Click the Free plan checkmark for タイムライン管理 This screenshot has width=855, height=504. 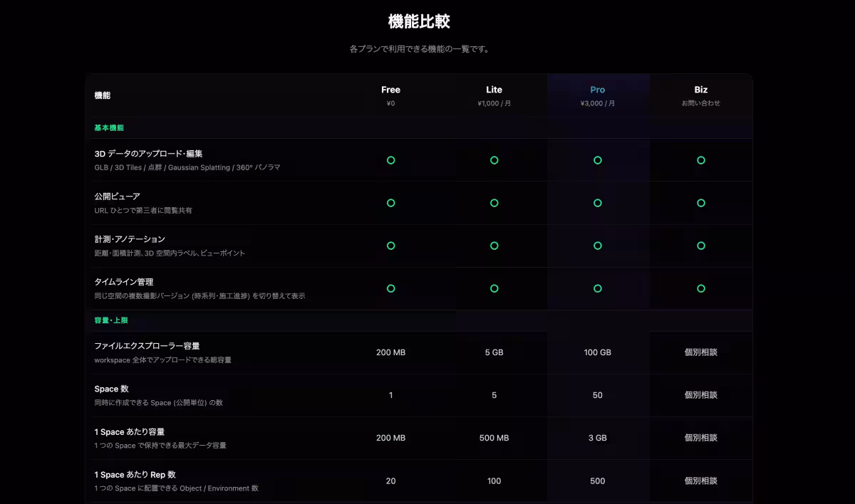coord(390,288)
